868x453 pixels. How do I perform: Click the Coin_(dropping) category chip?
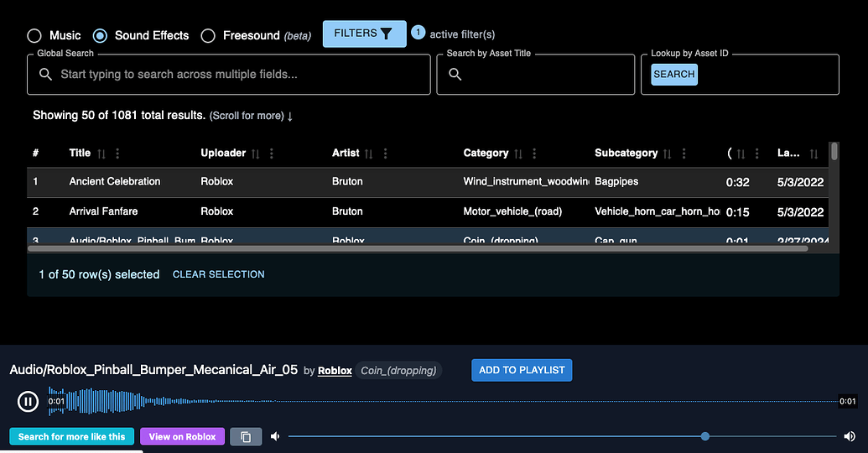pyautogui.click(x=398, y=371)
